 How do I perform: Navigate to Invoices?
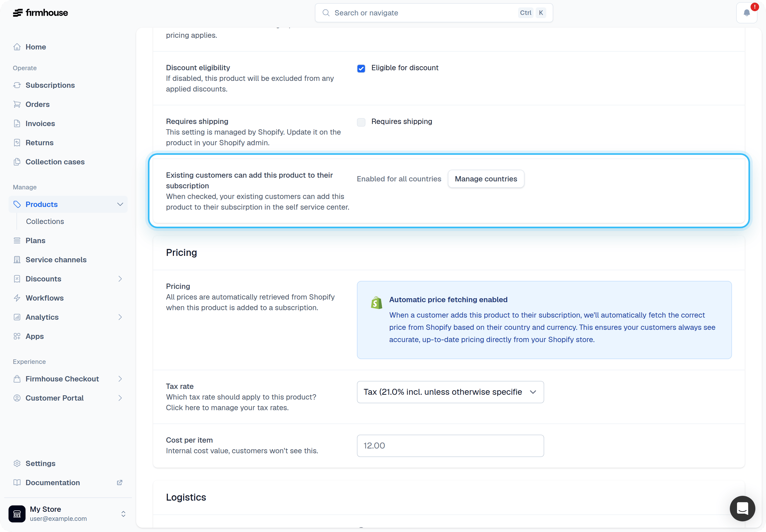(x=68, y=124)
